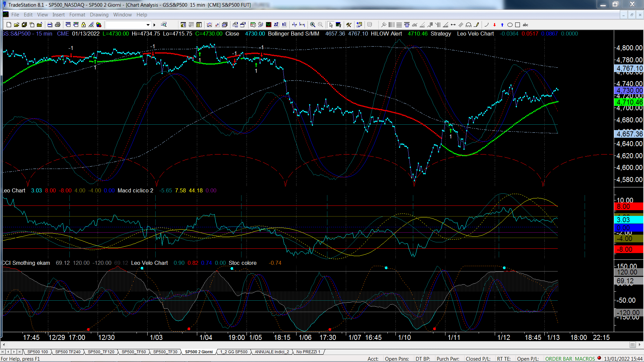Select the vertical lines drawing tool
The width and height of the screenshot is (644, 362).
point(391,25)
